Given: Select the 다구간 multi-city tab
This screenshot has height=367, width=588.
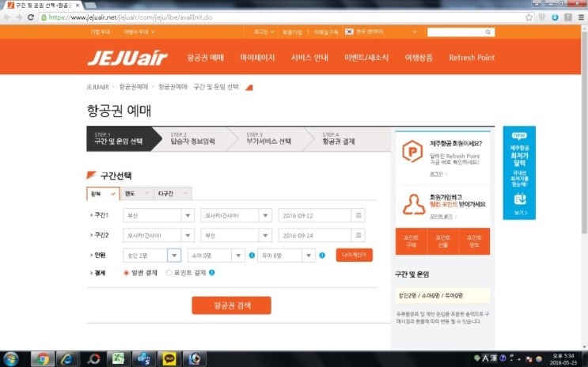Looking at the screenshot, I should point(173,194).
